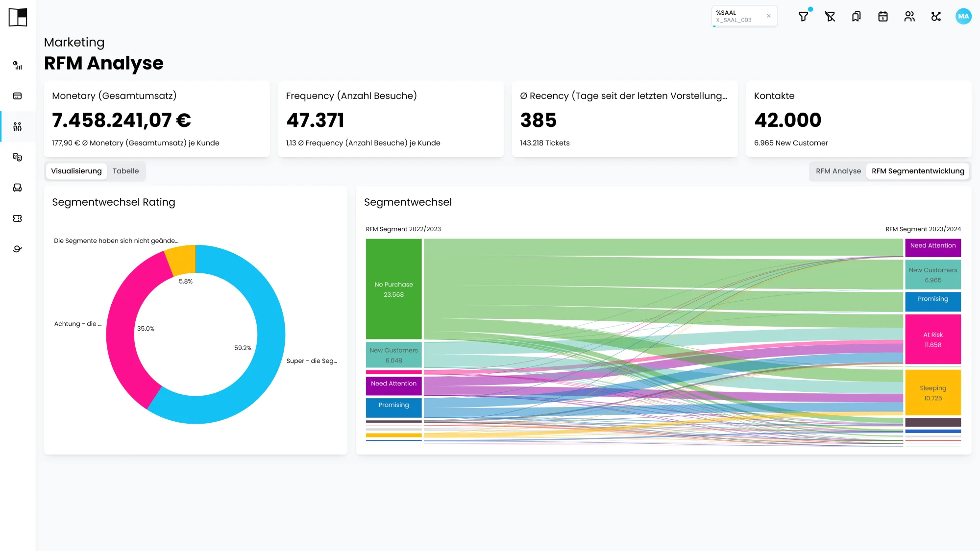Click the 'RFM Segment 2022/2023' axis label
980x551 pixels.
pyautogui.click(x=403, y=229)
